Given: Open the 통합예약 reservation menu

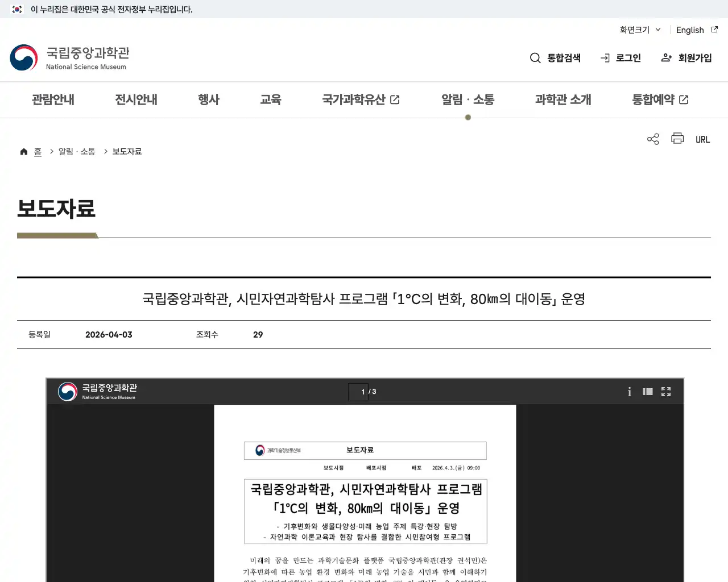Looking at the screenshot, I should 659,99.
